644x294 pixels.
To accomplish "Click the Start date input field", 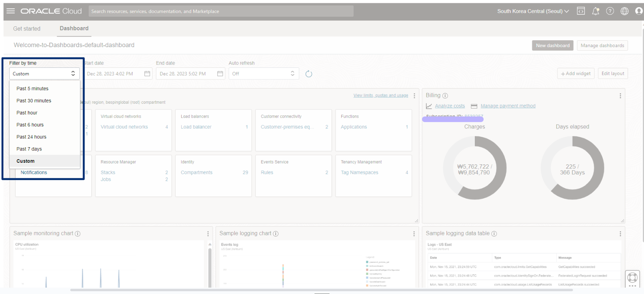I will tap(118, 74).
